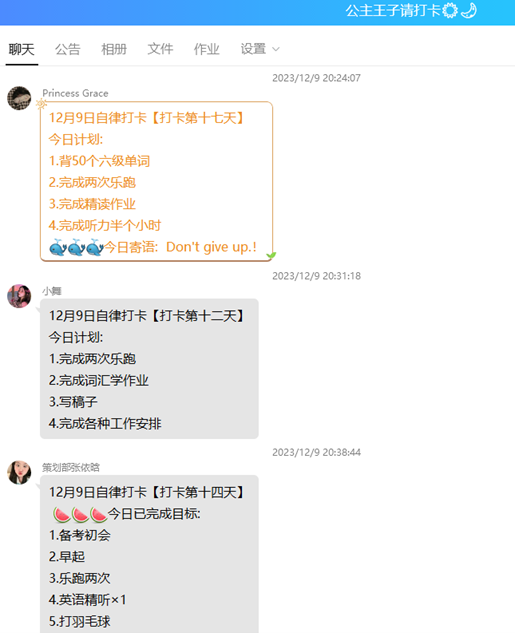
Task: Switch to the 聊天 tab
Action: click(22, 49)
